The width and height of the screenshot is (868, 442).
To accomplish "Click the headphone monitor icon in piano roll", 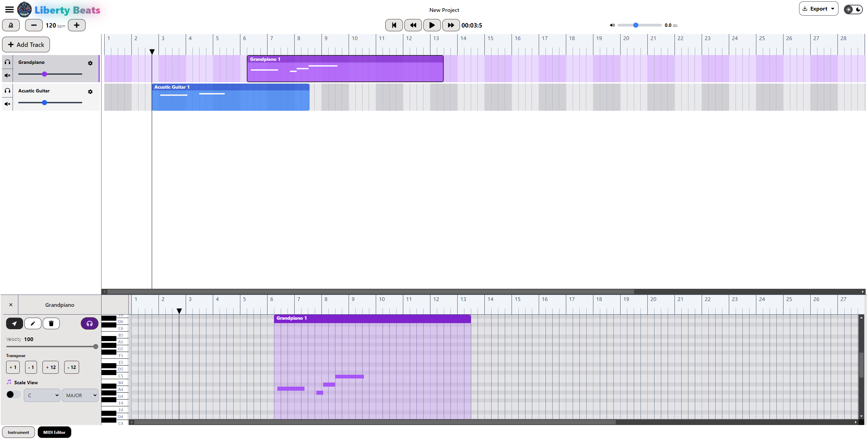I will (89, 323).
